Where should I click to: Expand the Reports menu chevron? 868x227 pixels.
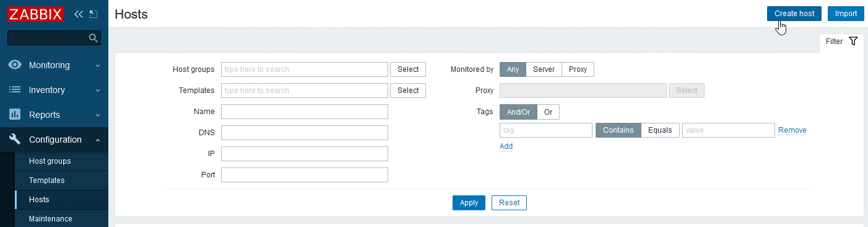98,115
